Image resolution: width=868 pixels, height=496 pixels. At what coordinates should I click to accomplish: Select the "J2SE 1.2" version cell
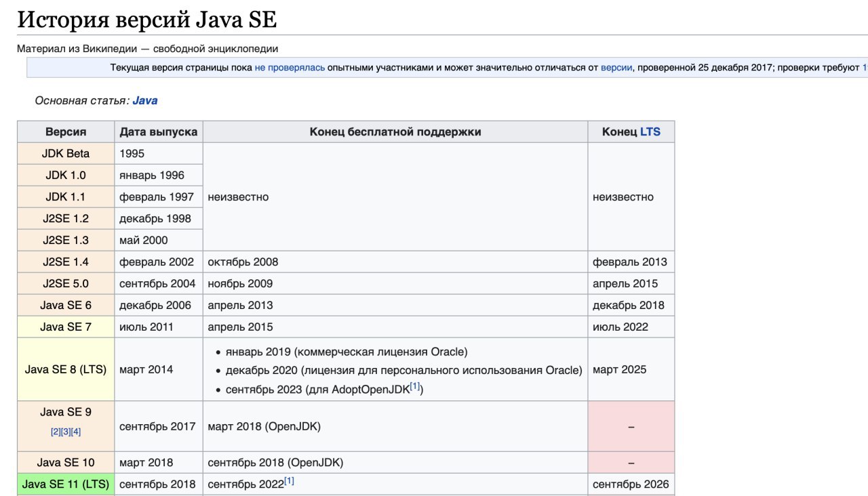66,218
